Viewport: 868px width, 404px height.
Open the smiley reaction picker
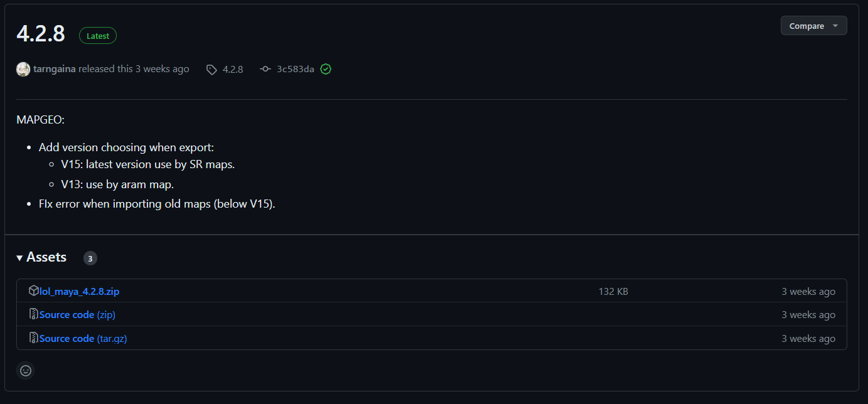[26, 371]
